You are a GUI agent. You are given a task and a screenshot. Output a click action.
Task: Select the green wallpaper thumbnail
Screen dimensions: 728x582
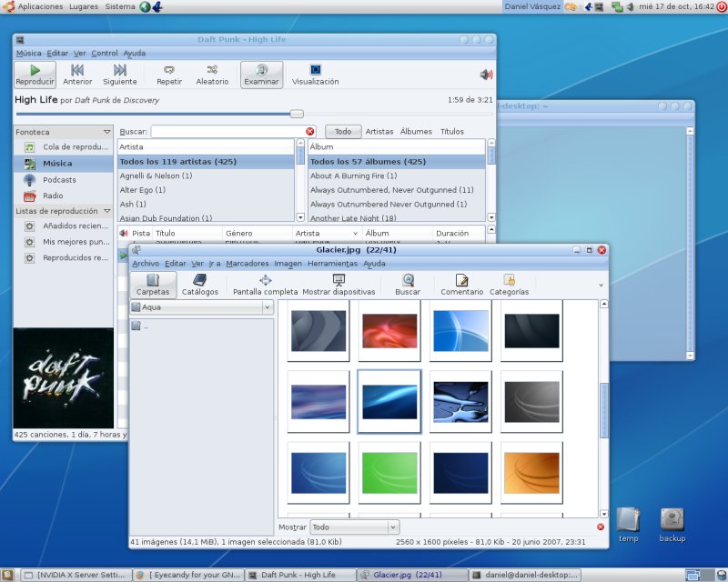pos(389,473)
